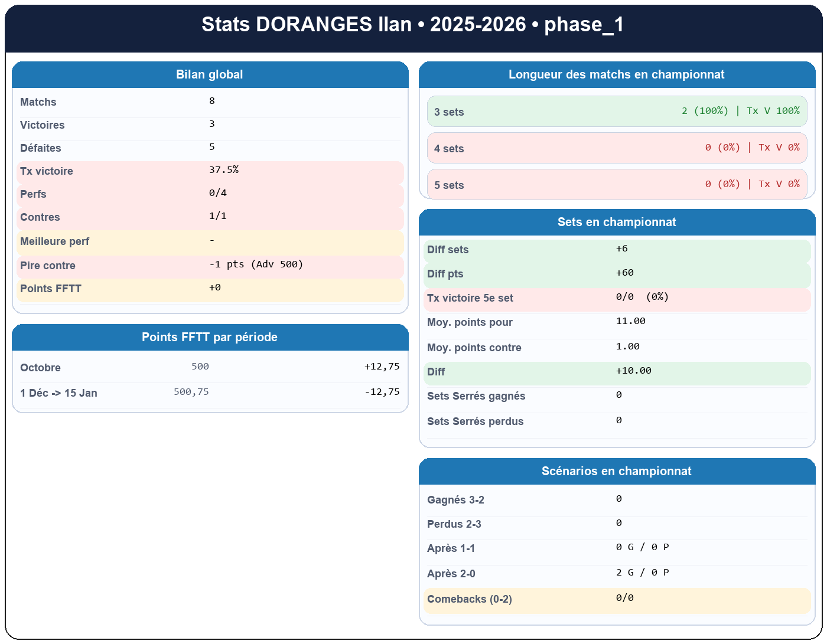Click the 3 sets row with 100% rate
827x644 pixels.
617,112
